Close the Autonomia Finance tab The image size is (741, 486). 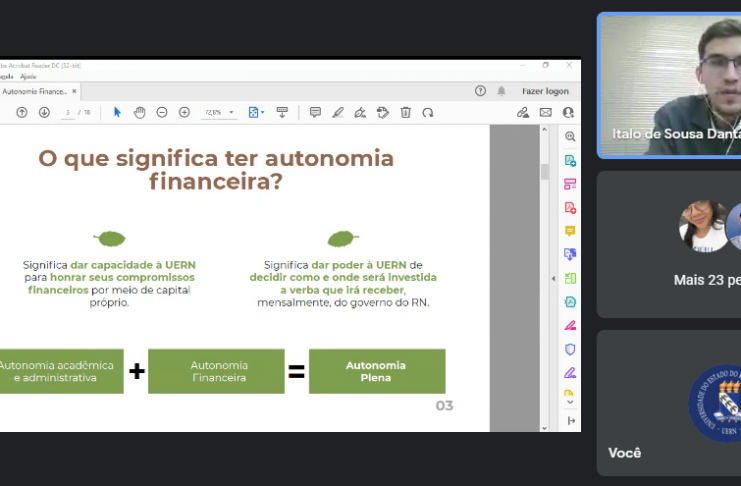74,91
